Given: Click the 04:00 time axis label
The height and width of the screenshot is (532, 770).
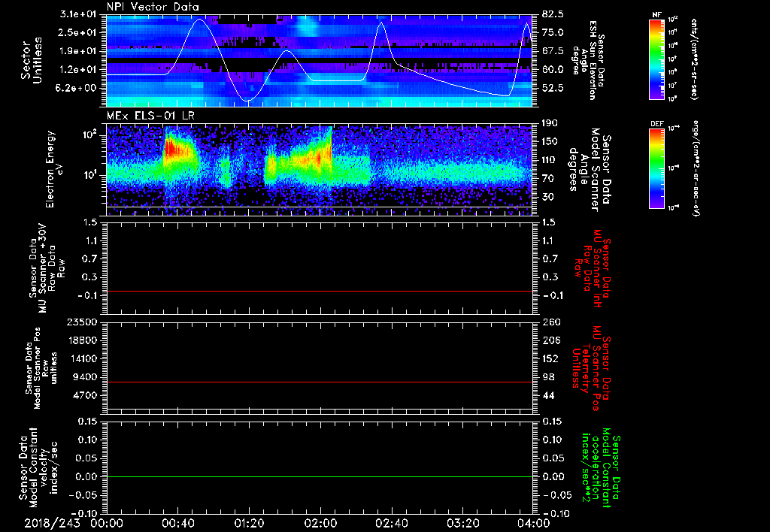Looking at the screenshot, I should [534, 523].
